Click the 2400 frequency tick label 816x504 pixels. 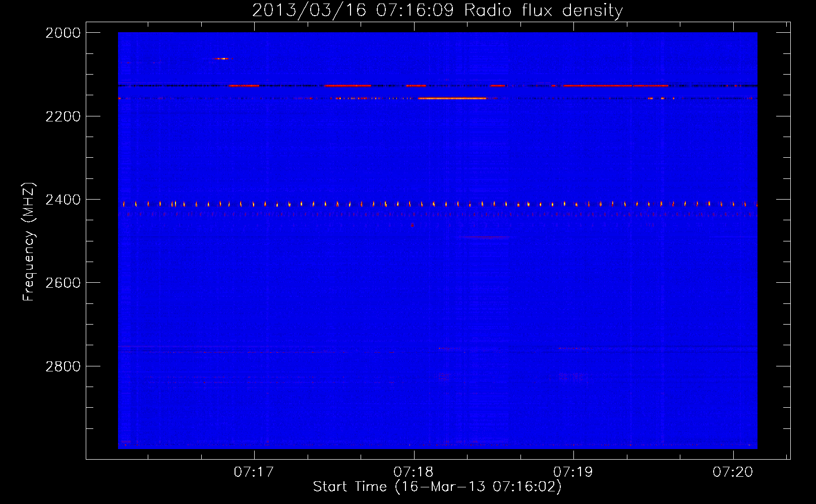click(63, 200)
